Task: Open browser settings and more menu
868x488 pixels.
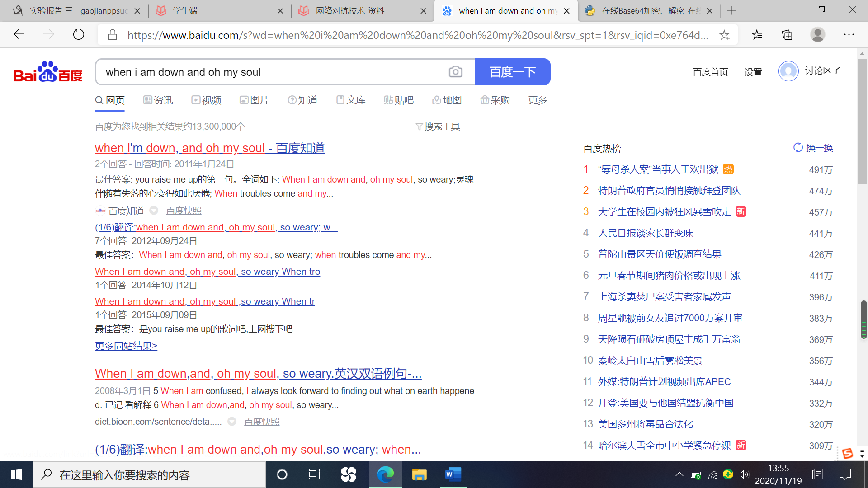Action: [x=849, y=35]
